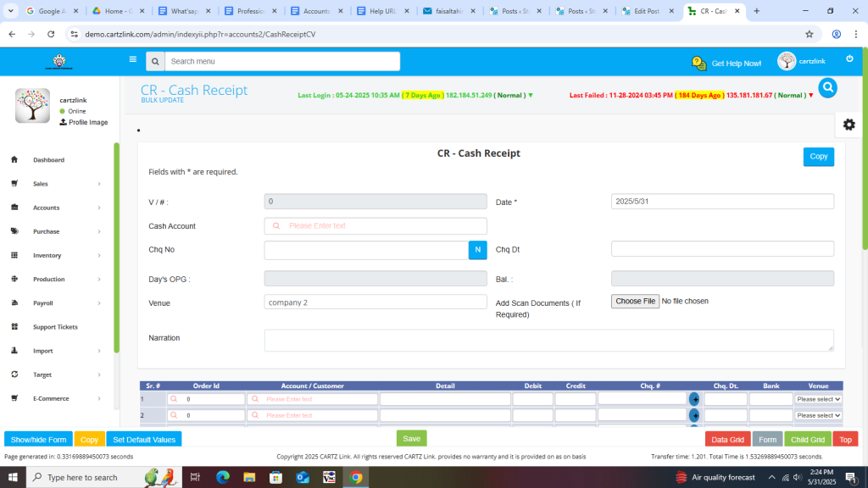This screenshot has width=868, height=488.
Task: Bookmark this page with the star icon
Action: click(809, 34)
